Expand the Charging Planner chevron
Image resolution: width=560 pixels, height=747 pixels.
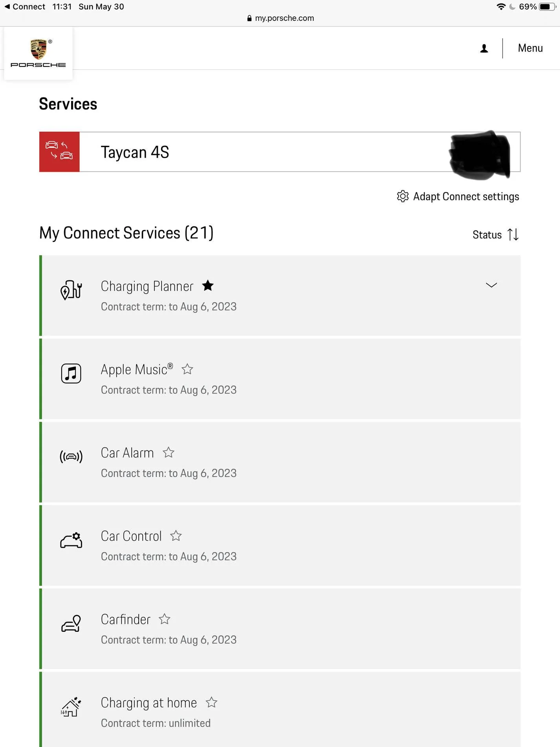coord(491,285)
